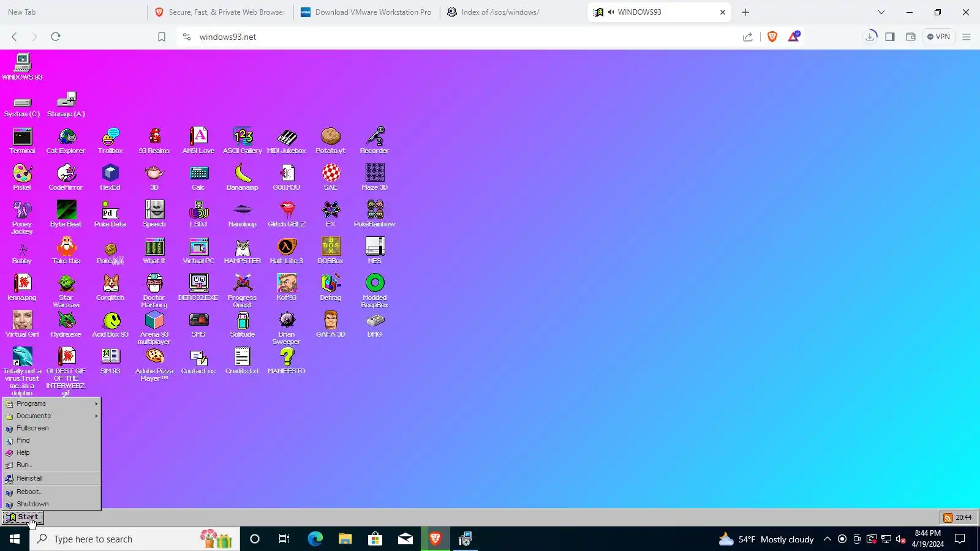Image resolution: width=980 pixels, height=551 pixels.
Task: Open the Brave main menu button
Action: (x=967, y=37)
